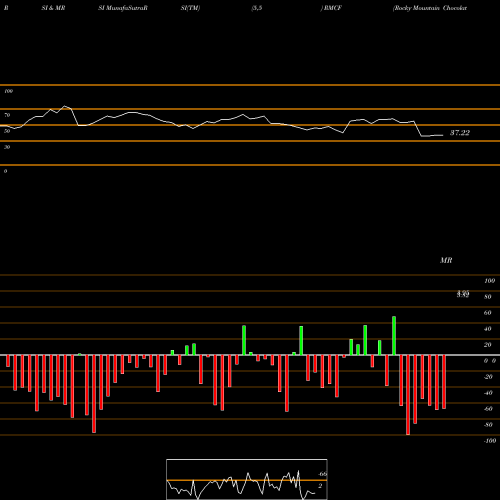
Task: Click the MR panel axis label 60
Action: 488,313
